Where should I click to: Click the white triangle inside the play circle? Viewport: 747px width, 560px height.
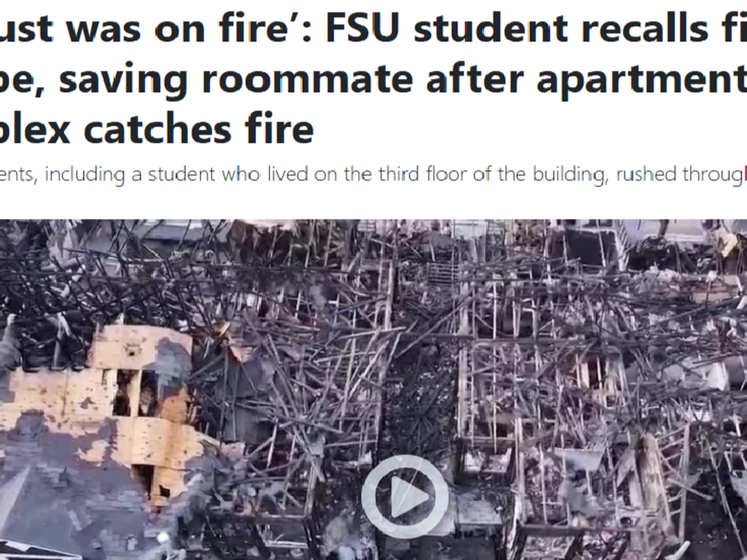[408, 496]
